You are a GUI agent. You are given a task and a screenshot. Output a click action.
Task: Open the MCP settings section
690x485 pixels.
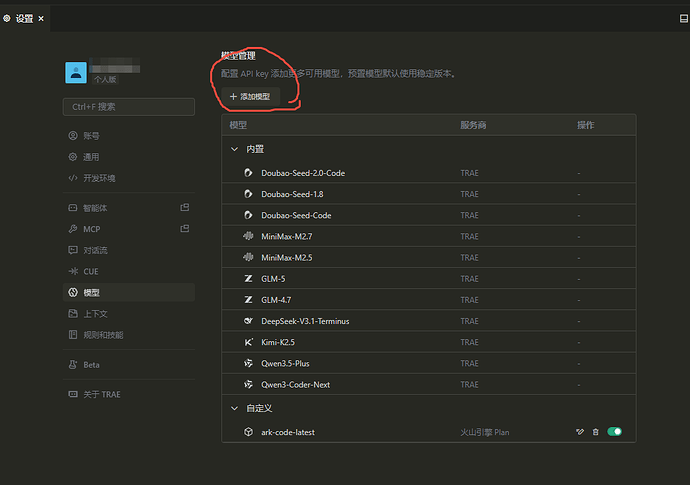point(129,229)
